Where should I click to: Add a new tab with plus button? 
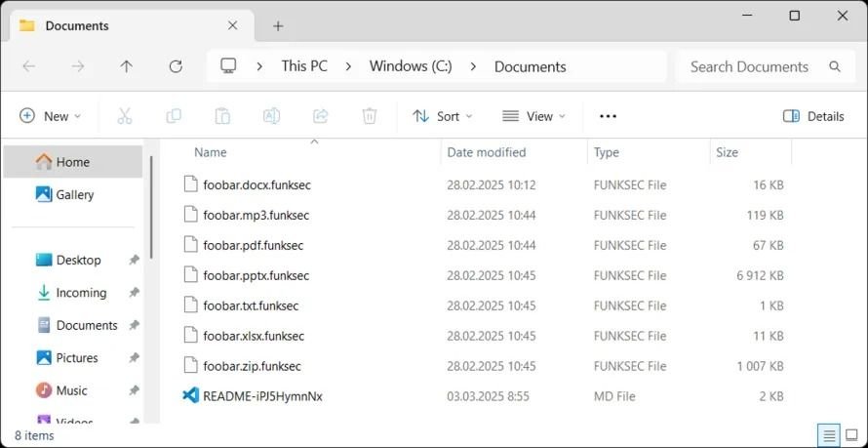tap(278, 26)
